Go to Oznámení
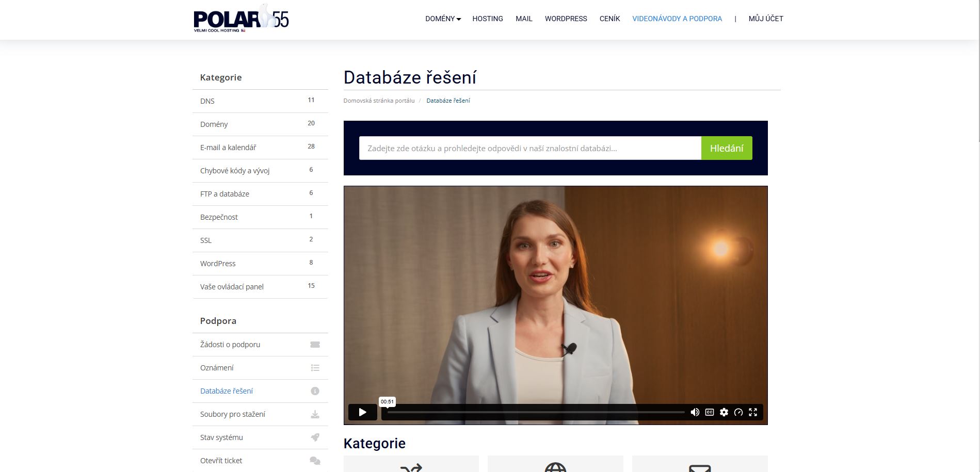This screenshot has width=980, height=472. point(260,368)
